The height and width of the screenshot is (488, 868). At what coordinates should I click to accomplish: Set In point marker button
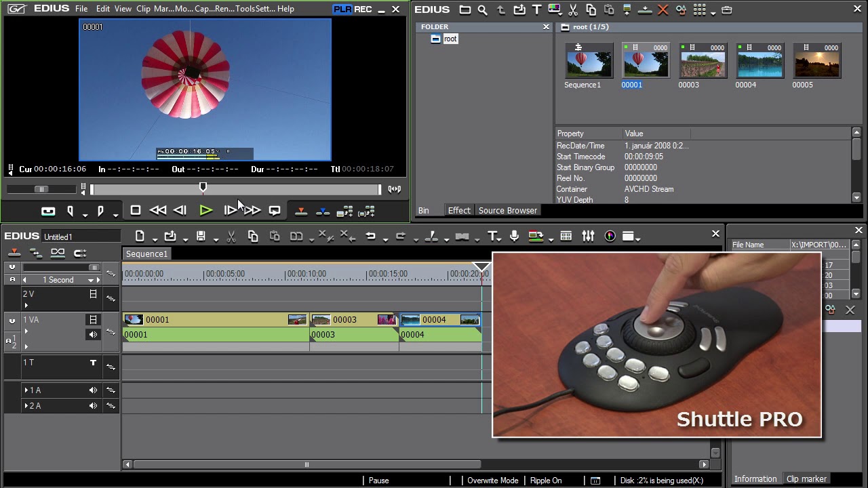pyautogui.click(x=70, y=211)
